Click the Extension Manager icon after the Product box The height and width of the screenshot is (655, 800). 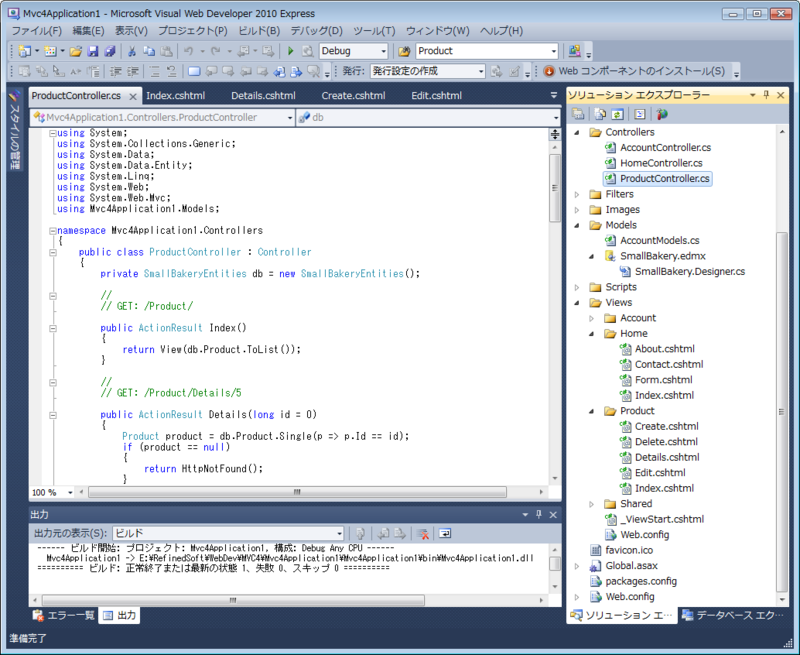coord(574,51)
